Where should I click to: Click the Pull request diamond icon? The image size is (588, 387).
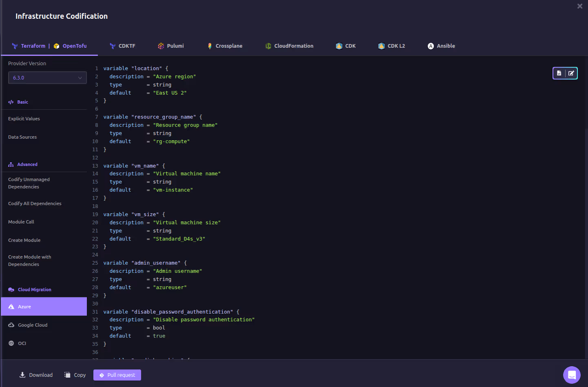[102, 375]
